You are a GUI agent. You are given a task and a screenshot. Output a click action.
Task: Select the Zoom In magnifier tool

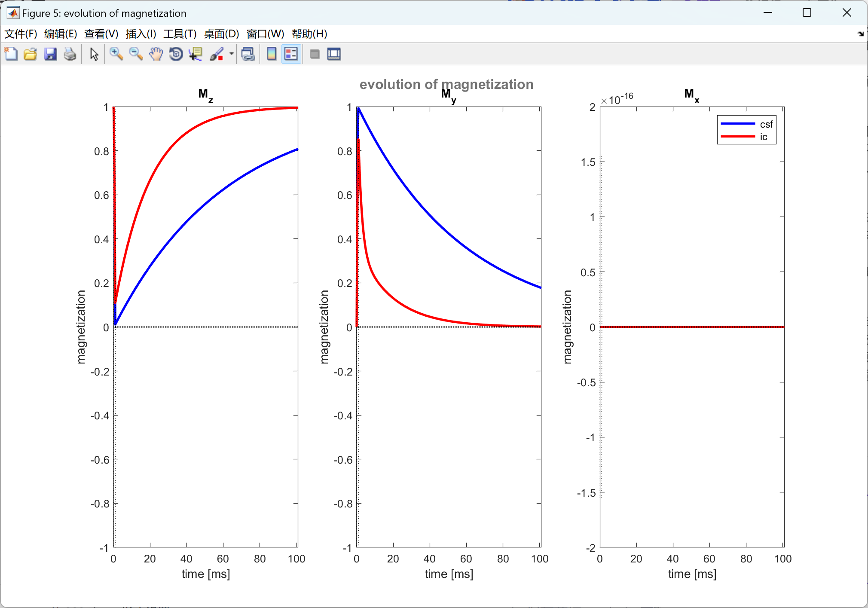pos(116,54)
